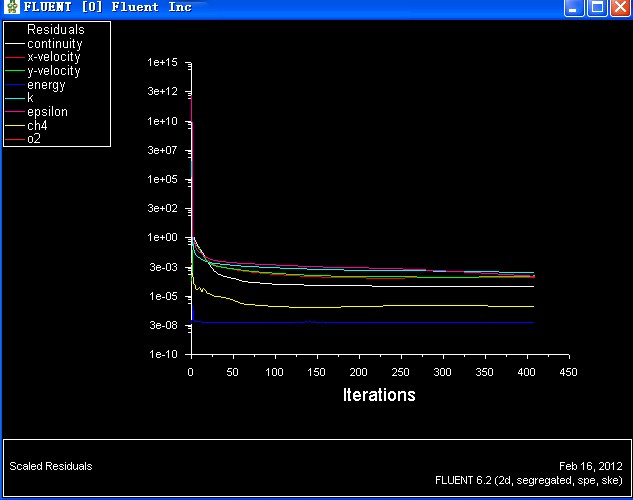Click the blue energy line sample in legend
This screenshot has height=500, width=633.
[14, 86]
